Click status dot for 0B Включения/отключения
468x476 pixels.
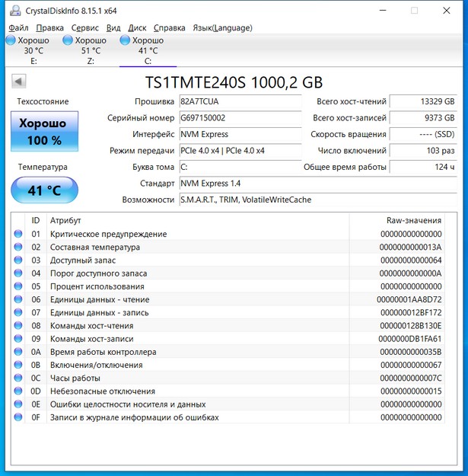tap(18, 365)
